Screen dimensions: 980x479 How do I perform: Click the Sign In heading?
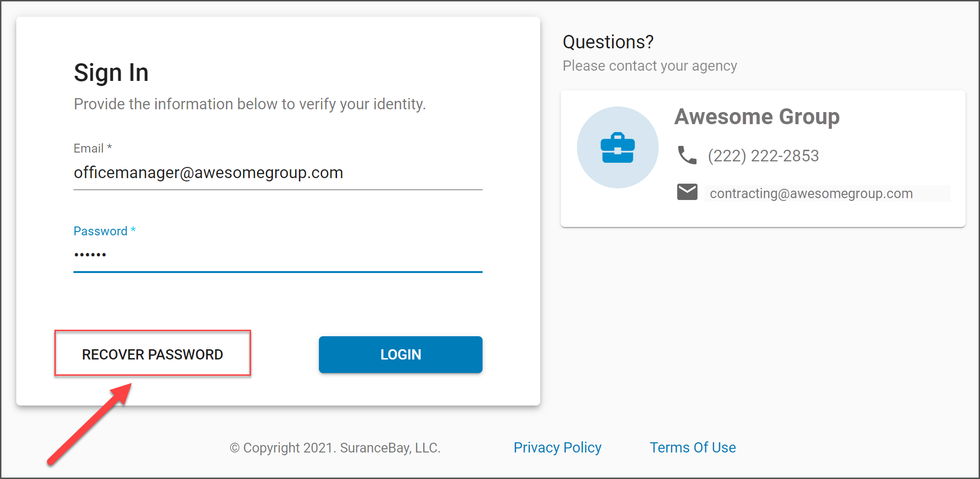pyautogui.click(x=111, y=73)
